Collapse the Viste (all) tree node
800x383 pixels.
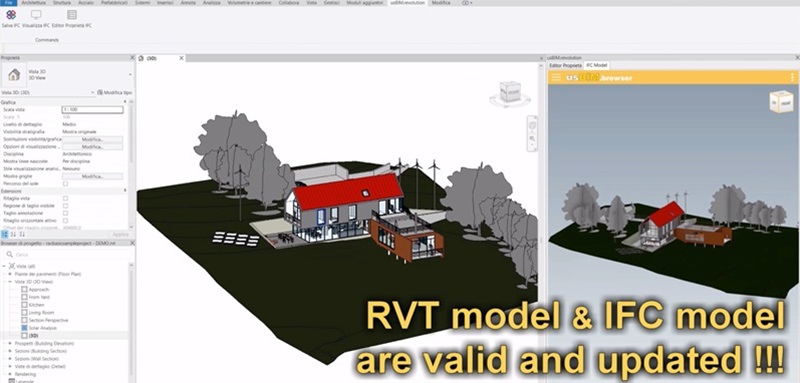5,266
